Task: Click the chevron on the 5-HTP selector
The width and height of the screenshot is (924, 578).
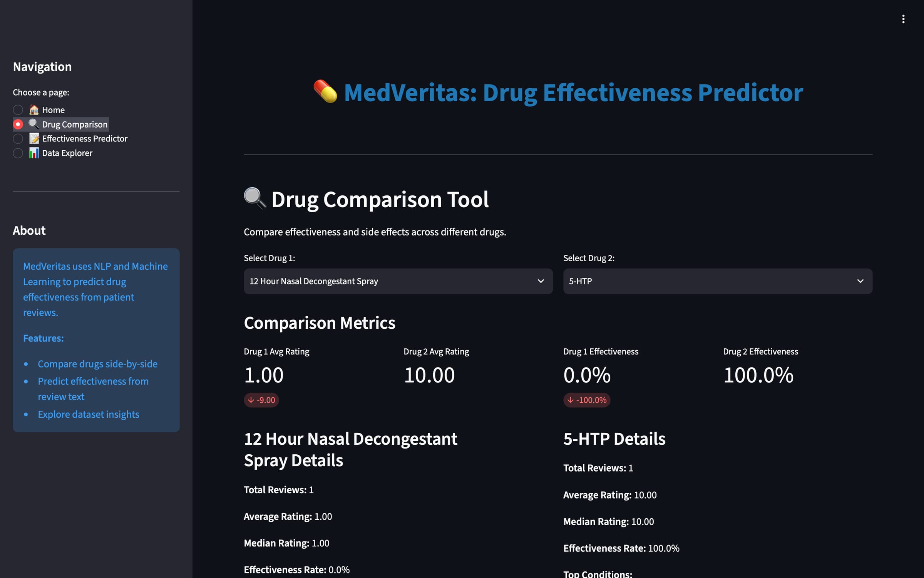Action: coord(860,281)
